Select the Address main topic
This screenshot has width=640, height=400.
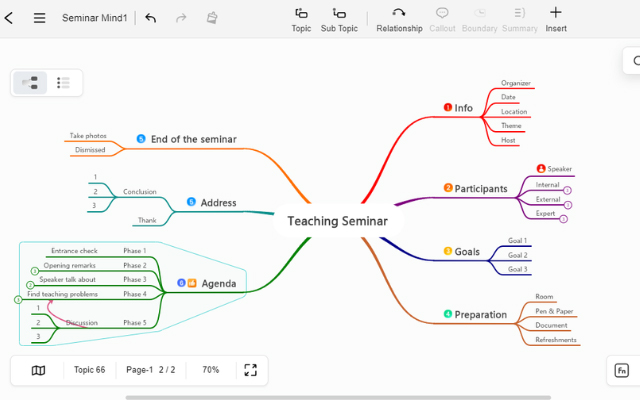coord(218,203)
